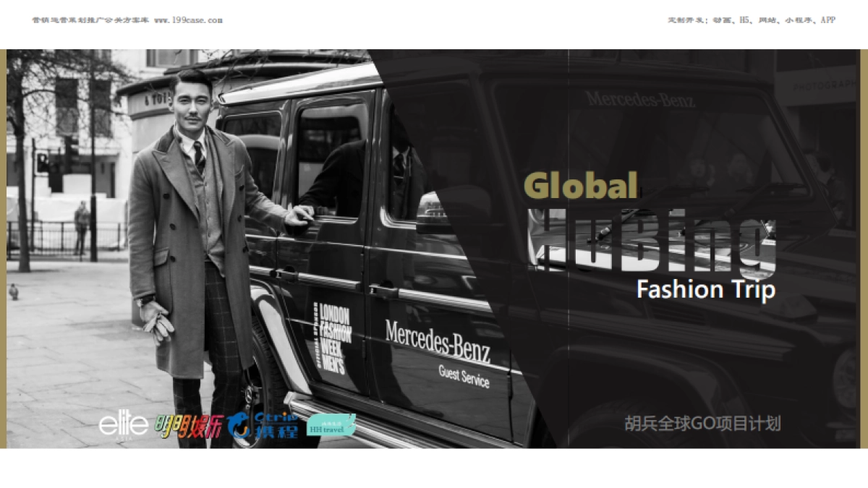Open the www.199case.com link in header
Screen dimensions: 868x488
coord(188,20)
